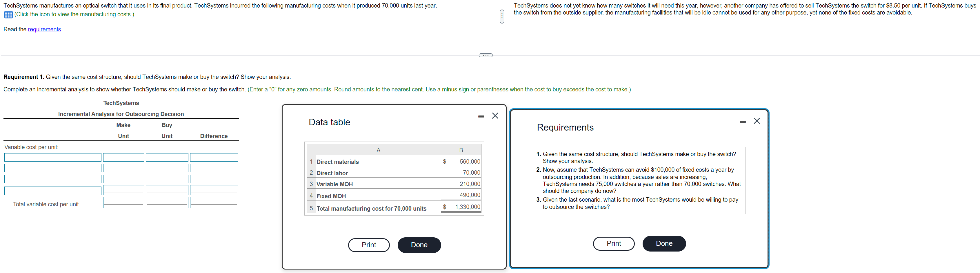
Task: Open the manufacturing costs data table icon
Action: pyautogui.click(x=8, y=15)
